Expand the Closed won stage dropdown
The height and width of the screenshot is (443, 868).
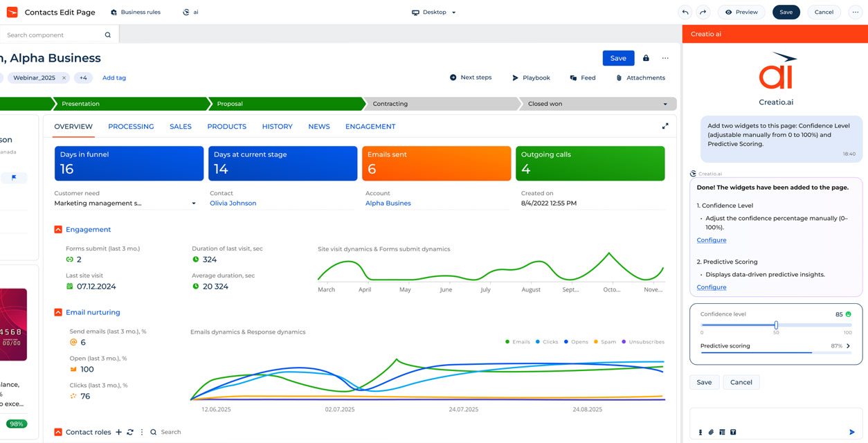click(x=665, y=104)
